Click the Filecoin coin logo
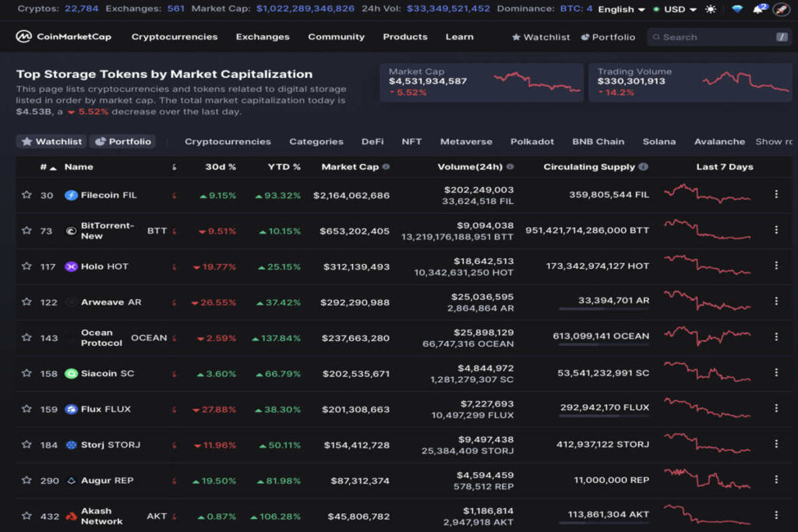798x532 pixels. (x=71, y=196)
